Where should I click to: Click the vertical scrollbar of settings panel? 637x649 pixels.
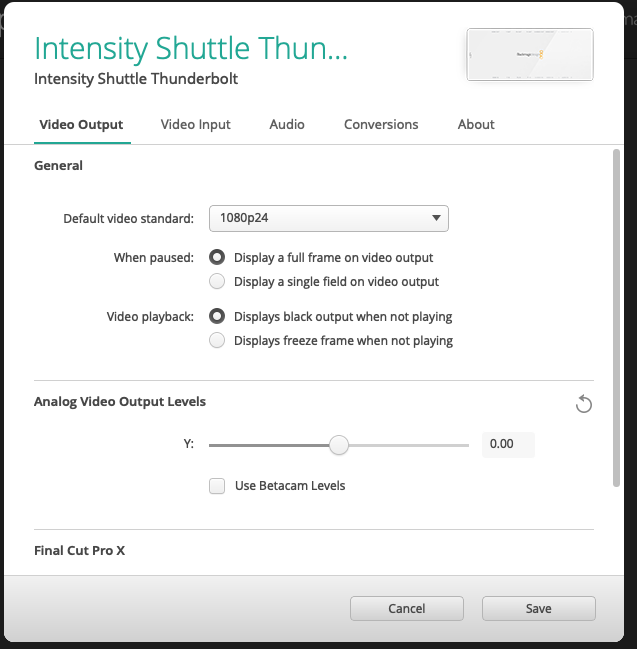pos(616,317)
